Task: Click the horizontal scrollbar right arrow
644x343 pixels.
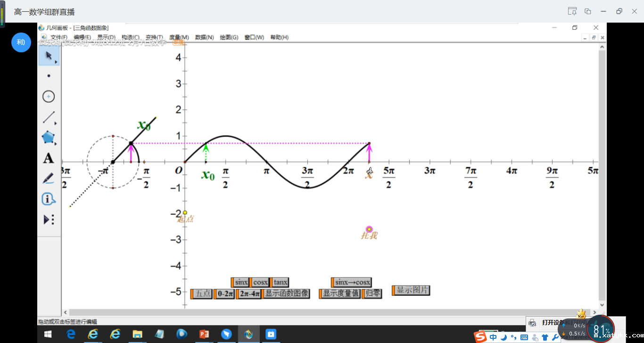Action: tap(594, 312)
